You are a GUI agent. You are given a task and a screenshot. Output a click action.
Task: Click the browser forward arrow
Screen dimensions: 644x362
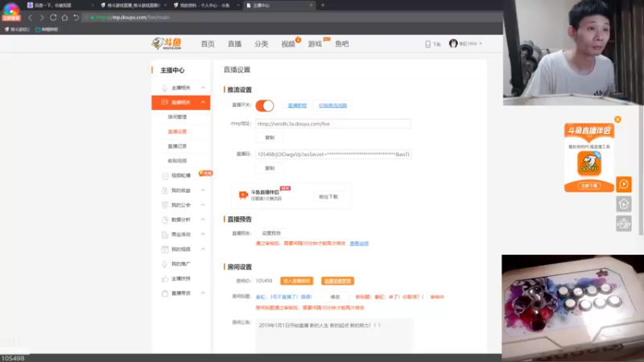[42, 18]
